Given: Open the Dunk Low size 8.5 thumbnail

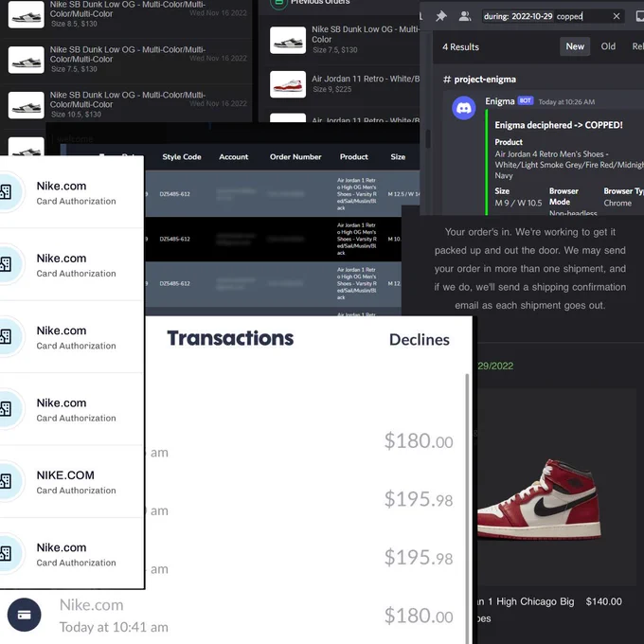Looking at the screenshot, I should click(x=27, y=14).
